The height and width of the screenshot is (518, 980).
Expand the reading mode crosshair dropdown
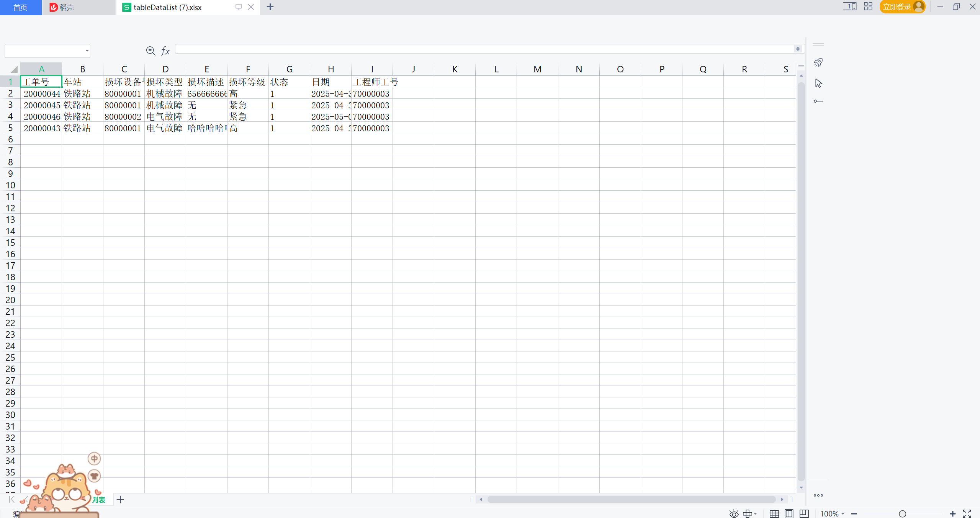pos(756,513)
